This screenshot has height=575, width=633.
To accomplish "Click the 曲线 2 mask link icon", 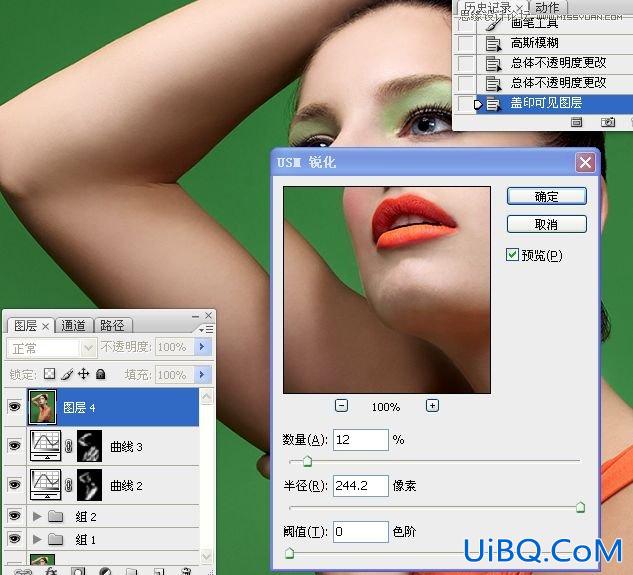I will pyautogui.click(x=69, y=485).
